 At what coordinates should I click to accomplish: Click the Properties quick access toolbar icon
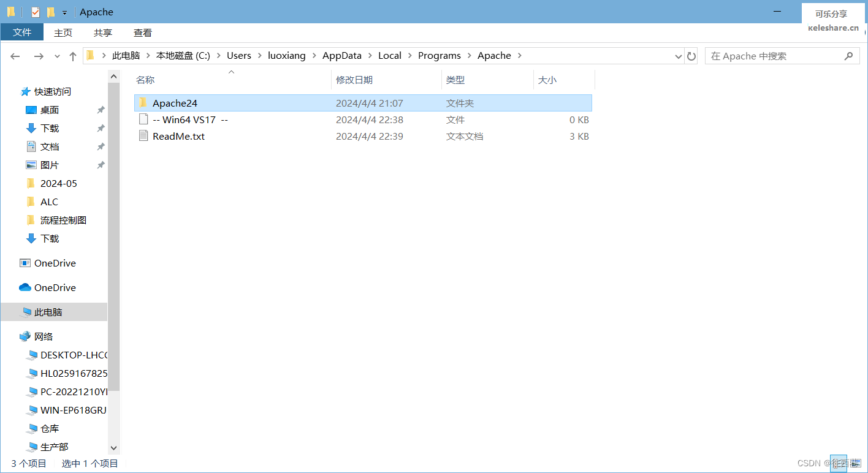[x=36, y=12]
